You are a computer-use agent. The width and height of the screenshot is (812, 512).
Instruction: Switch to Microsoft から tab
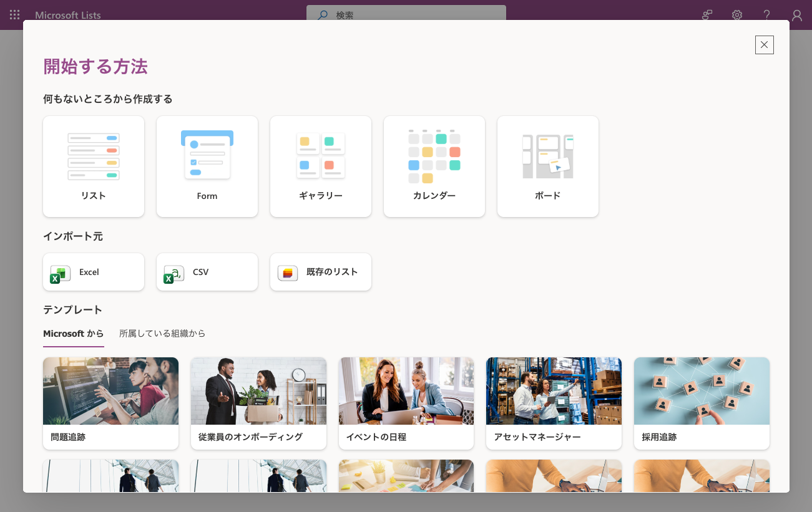coord(74,334)
